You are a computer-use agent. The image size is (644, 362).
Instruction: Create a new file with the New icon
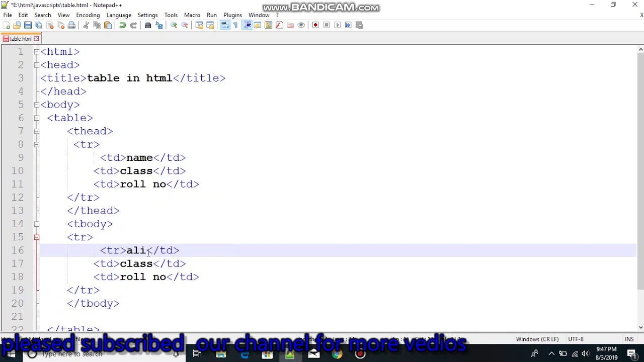(6, 25)
